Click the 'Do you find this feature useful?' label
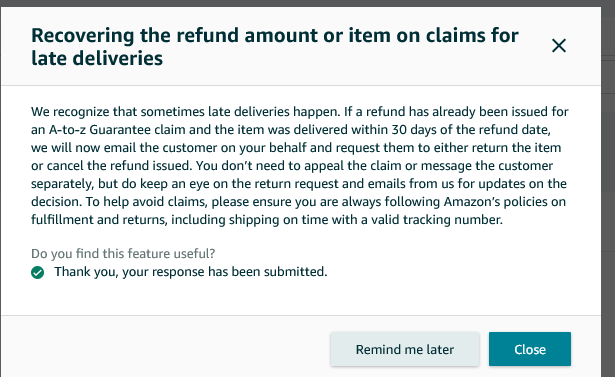615x377 pixels. [x=123, y=253]
